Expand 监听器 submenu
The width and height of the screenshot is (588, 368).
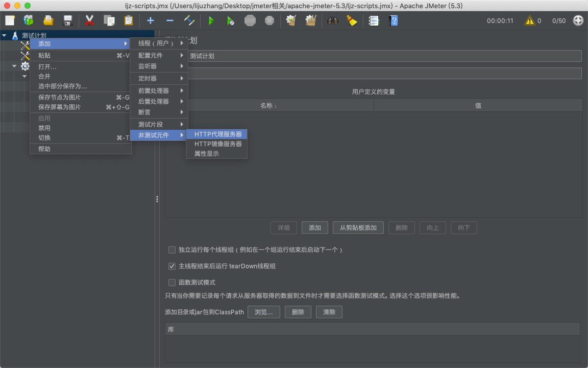click(159, 66)
